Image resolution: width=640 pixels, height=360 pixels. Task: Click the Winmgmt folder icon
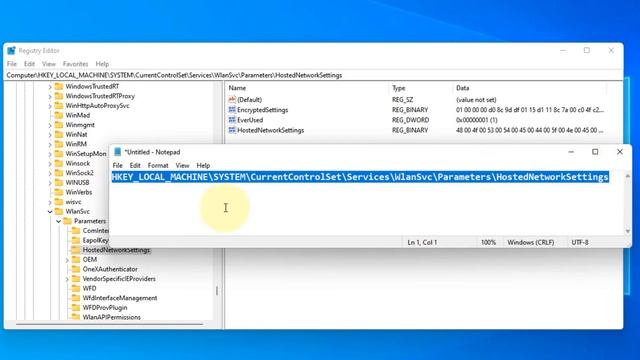coord(59,124)
